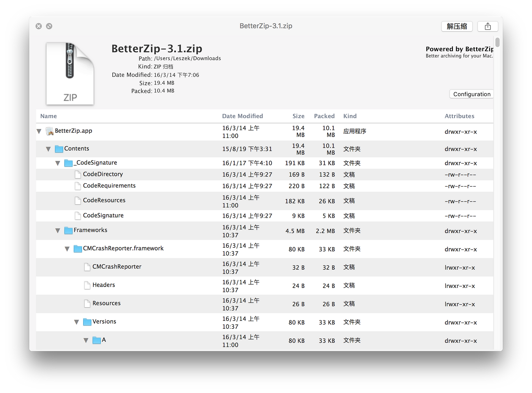Click the '191 KB' size value
The width and height of the screenshot is (532, 393).
[295, 163]
